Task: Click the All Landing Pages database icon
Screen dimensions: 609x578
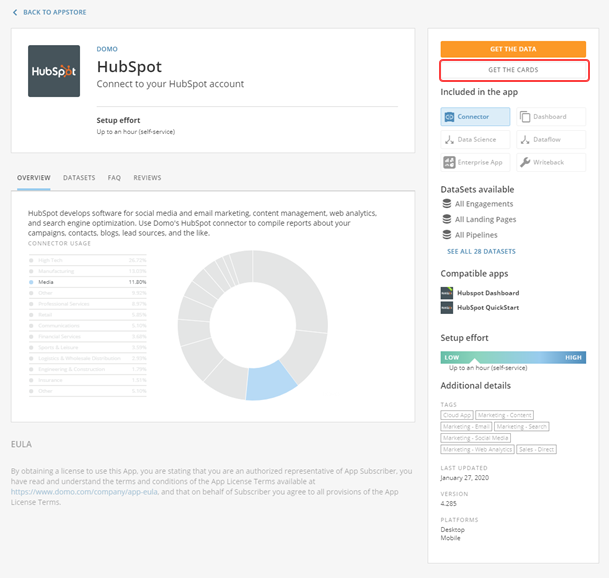Action: click(447, 219)
